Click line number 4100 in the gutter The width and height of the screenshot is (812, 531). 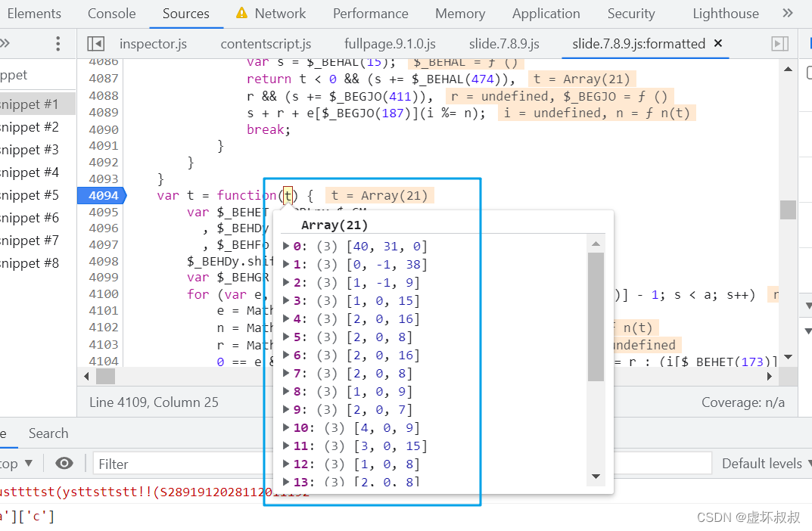click(x=104, y=294)
